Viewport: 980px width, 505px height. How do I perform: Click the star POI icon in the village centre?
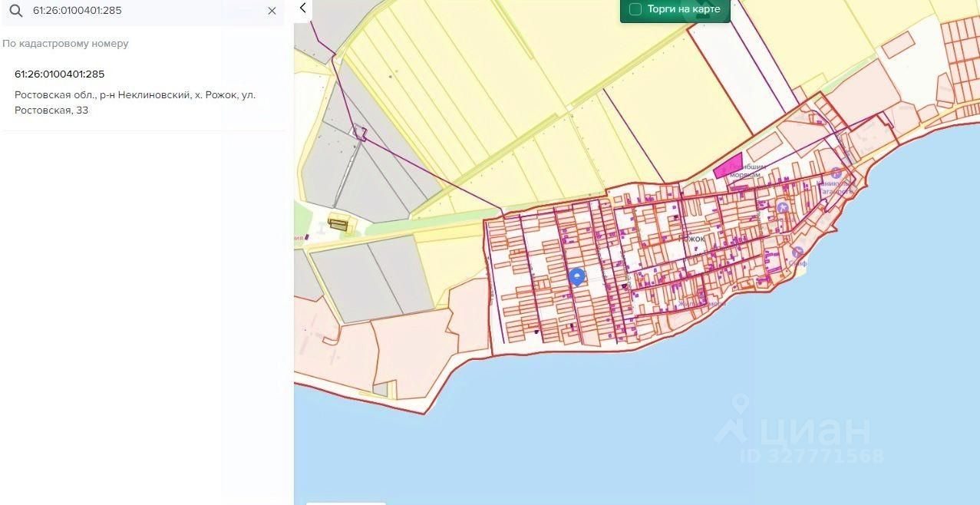(783, 207)
